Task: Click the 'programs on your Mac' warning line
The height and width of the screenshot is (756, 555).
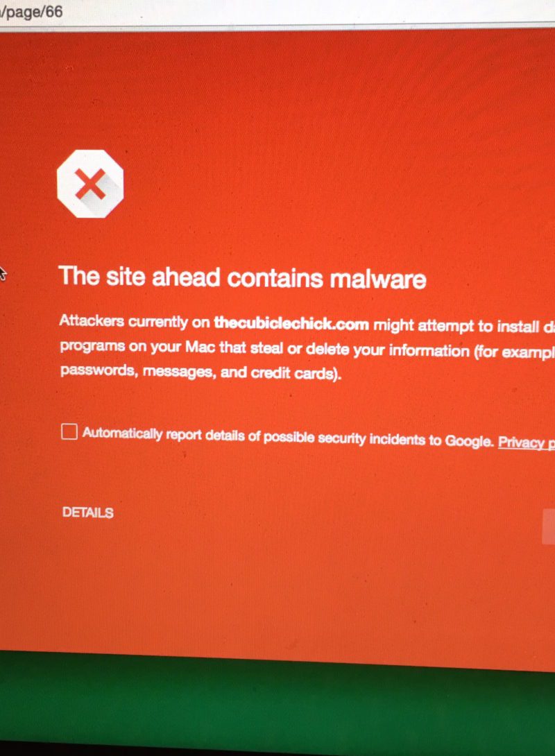Action: click(307, 349)
